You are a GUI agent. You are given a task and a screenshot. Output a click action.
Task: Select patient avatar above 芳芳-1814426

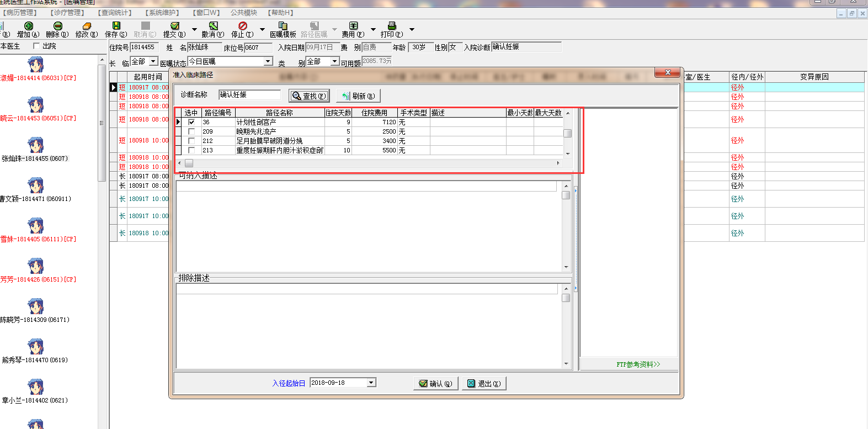coord(35,266)
